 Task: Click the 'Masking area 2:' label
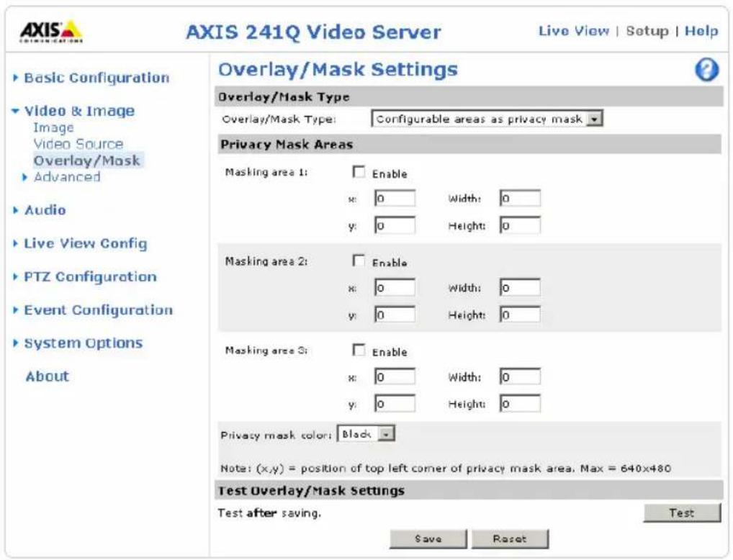(x=266, y=261)
